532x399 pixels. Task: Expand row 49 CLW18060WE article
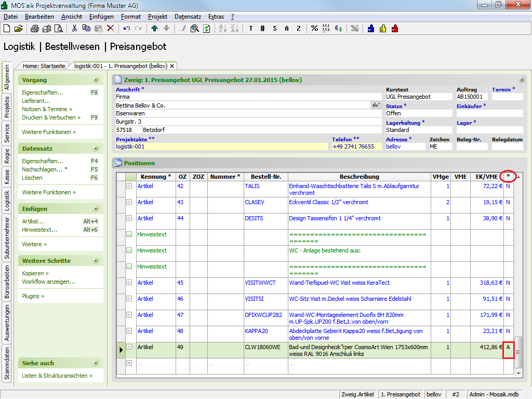pyautogui.click(x=129, y=347)
